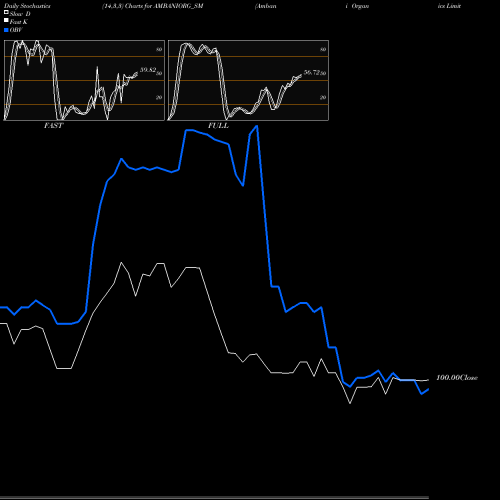500x500 pixels.
Task: Open the FAST stochastic thumbnail chart
Action: [84, 80]
